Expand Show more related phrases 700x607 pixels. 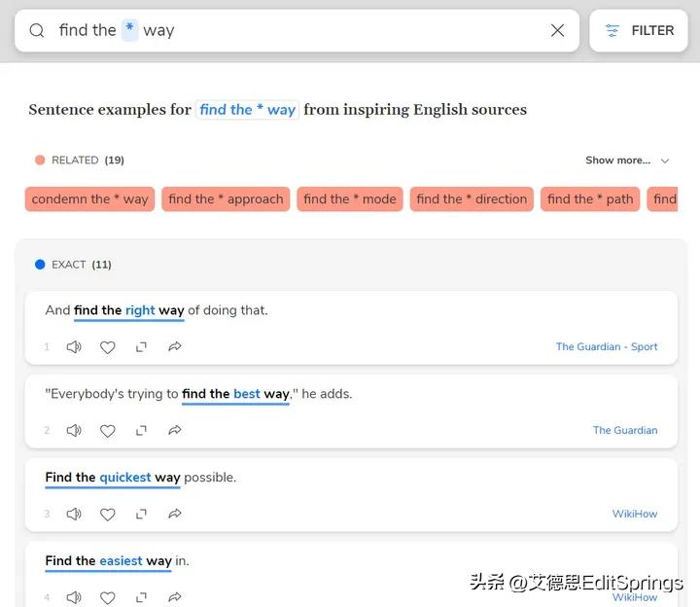(x=618, y=160)
